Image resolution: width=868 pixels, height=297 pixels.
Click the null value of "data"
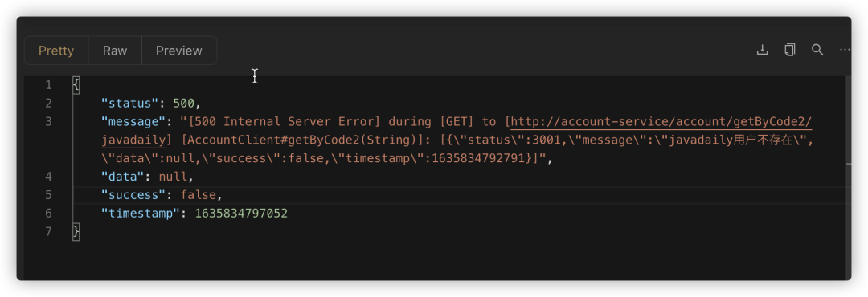point(174,177)
